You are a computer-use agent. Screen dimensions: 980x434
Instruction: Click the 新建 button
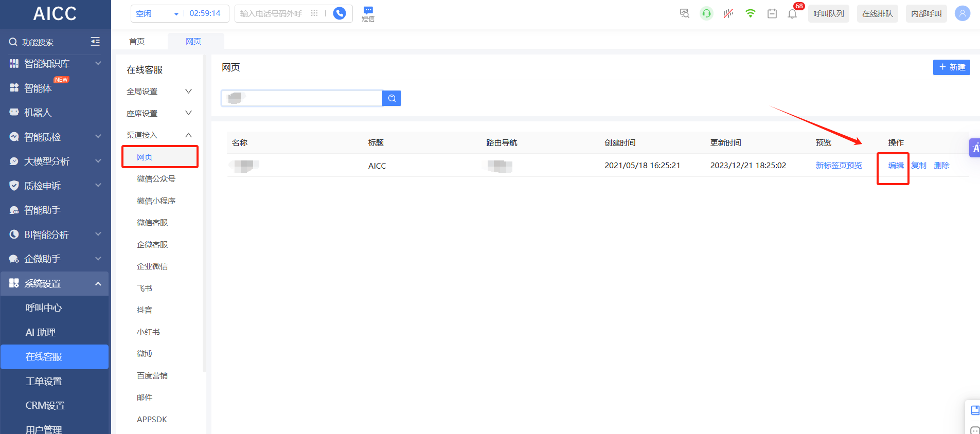pos(952,67)
